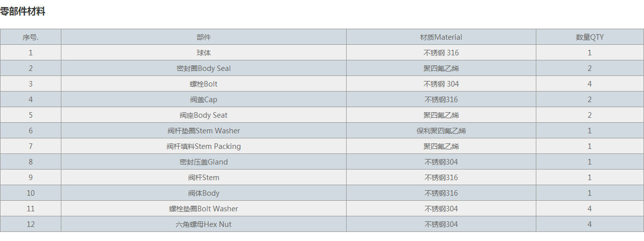Select the 阀杆垫圈Stem Washer cell
The width and height of the screenshot is (644, 241).
pyautogui.click(x=203, y=131)
